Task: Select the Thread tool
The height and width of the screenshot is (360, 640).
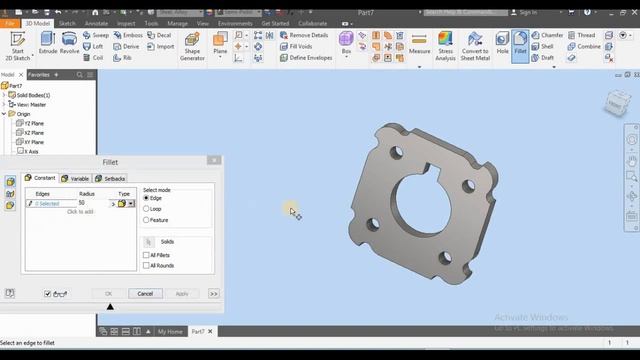Action: pos(582,35)
